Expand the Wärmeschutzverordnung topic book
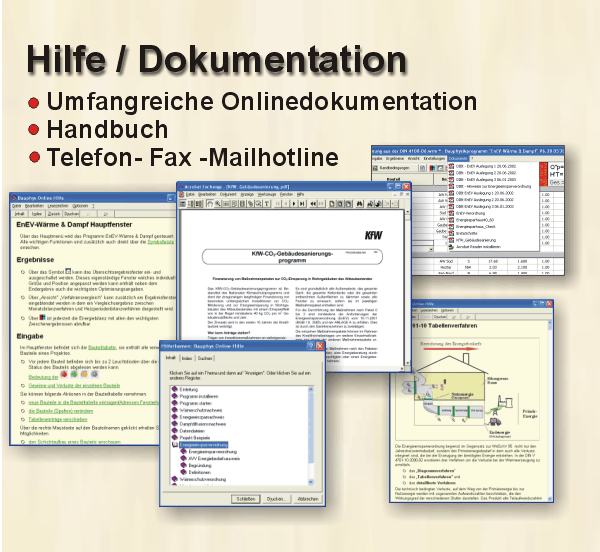 tap(174, 479)
